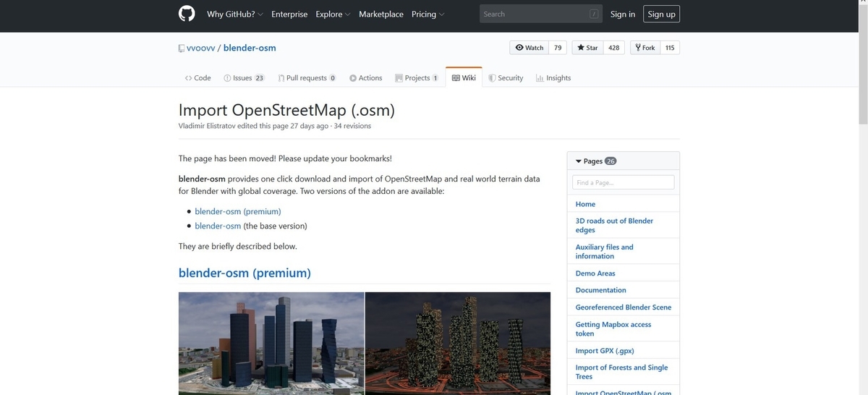Open the Demo Areas wiki page

[595, 273]
